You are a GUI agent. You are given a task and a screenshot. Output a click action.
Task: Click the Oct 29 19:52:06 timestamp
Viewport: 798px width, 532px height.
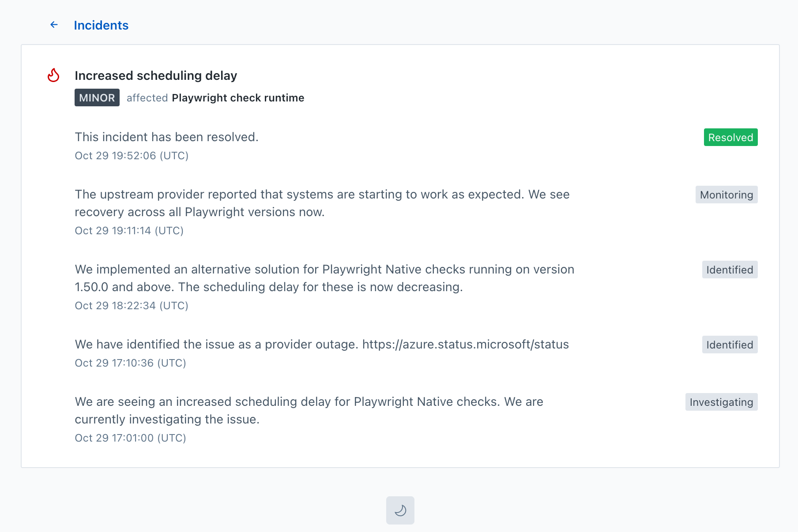[132, 156]
